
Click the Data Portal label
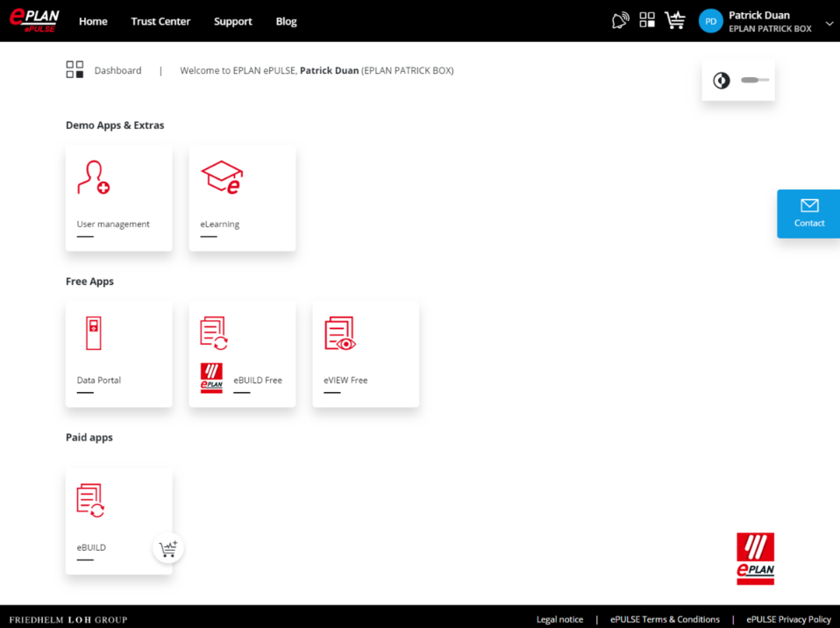click(x=98, y=380)
